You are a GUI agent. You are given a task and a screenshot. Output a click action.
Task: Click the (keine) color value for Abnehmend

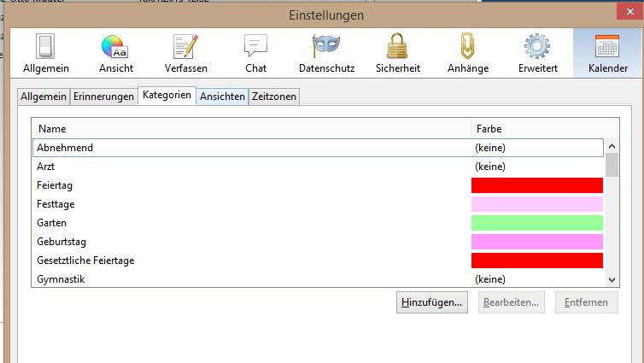(x=490, y=148)
